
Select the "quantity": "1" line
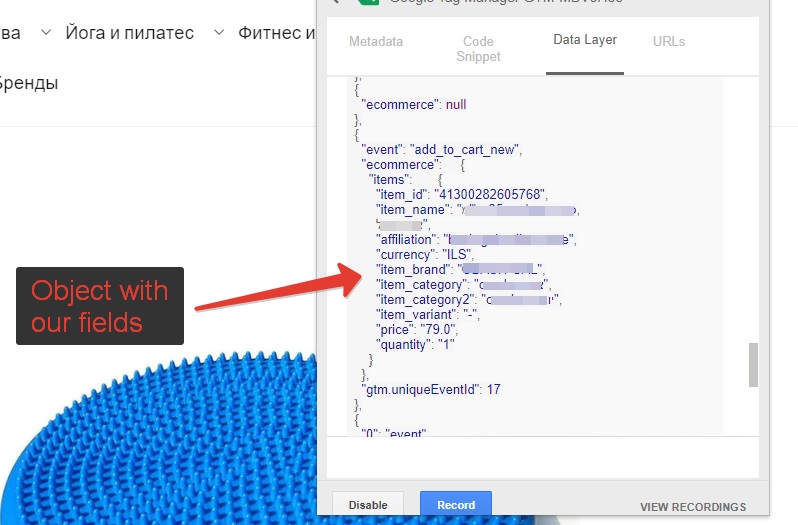coord(415,344)
